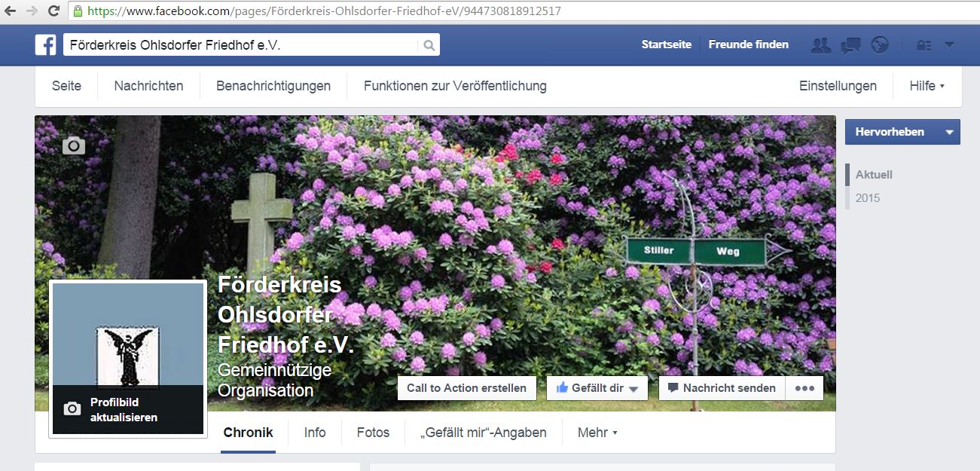Reload page with browser refresh icon
Viewport: 980px width, 471px height.
pyautogui.click(x=54, y=11)
